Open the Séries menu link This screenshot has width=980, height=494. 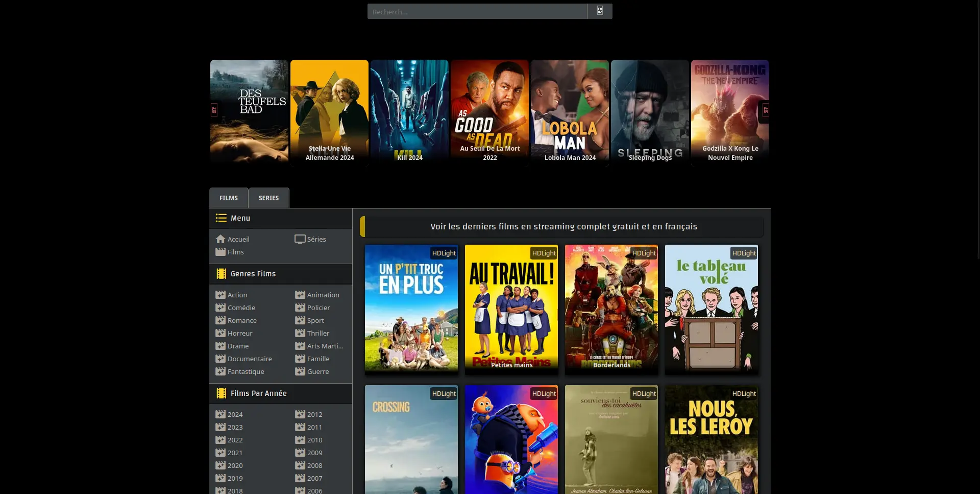316,239
